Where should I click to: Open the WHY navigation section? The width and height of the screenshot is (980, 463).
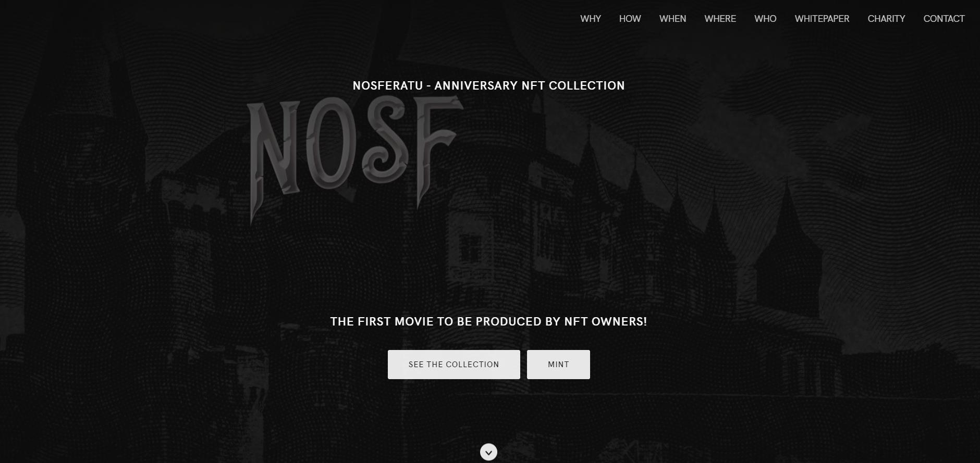pos(591,19)
